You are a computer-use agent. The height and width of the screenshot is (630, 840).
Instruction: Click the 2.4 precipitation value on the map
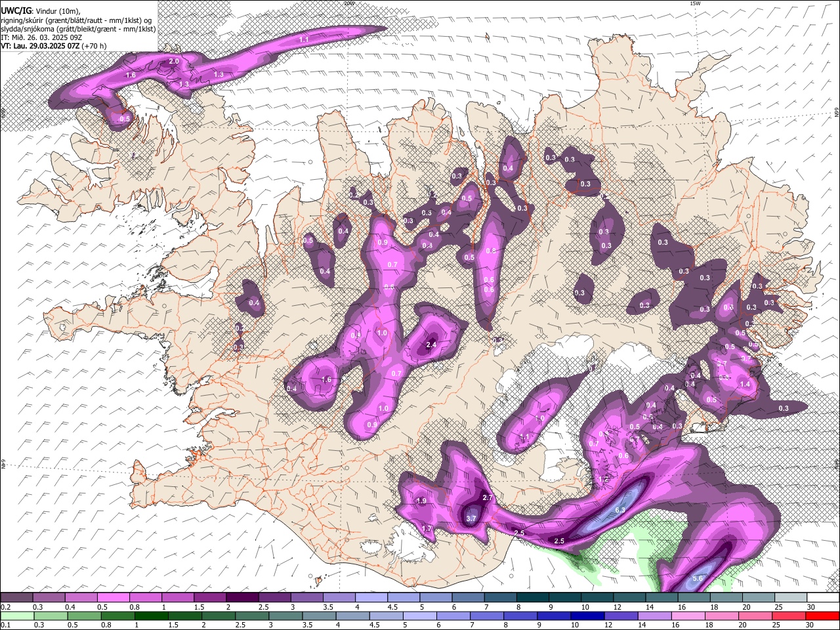pyautogui.click(x=431, y=345)
